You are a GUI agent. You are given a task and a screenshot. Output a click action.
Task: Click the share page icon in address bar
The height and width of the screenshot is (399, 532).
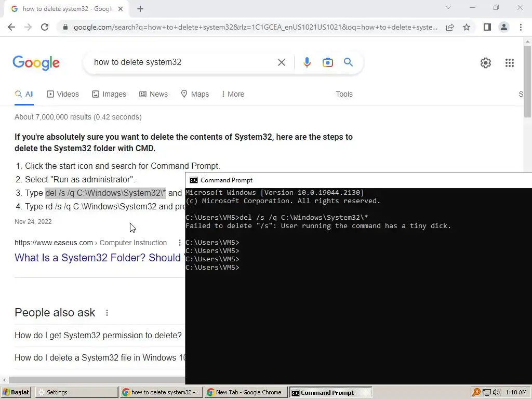point(450,27)
